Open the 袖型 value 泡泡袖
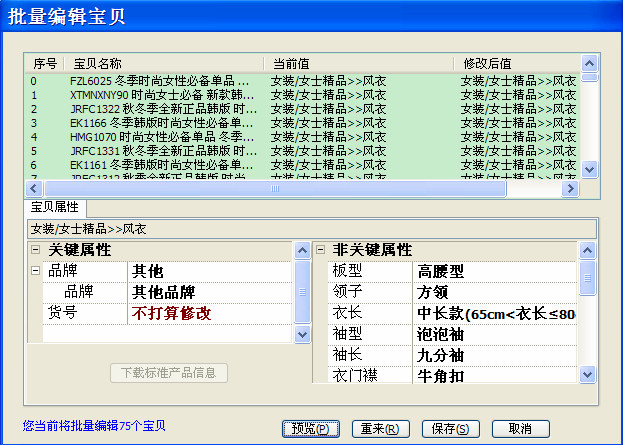Viewport: 623px width, 445px height. click(493, 334)
